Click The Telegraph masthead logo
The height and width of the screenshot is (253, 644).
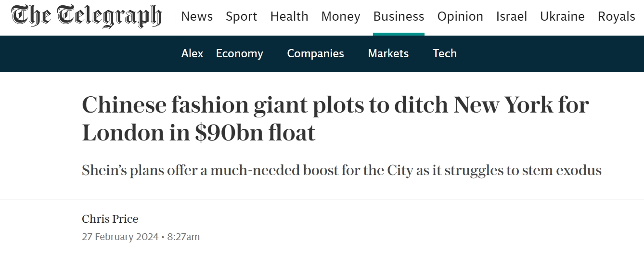click(87, 16)
